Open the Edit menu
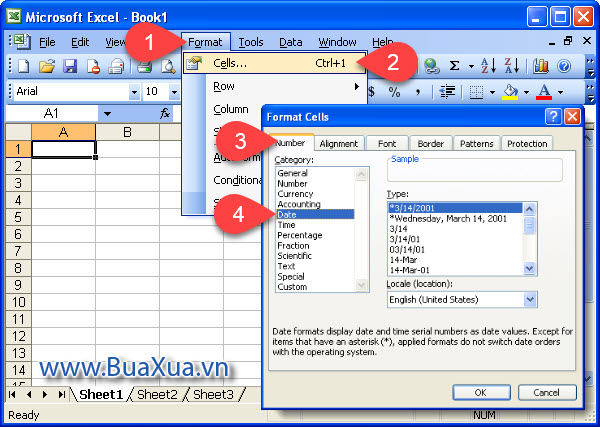Viewport: 600px width, 427px height. click(80, 42)
